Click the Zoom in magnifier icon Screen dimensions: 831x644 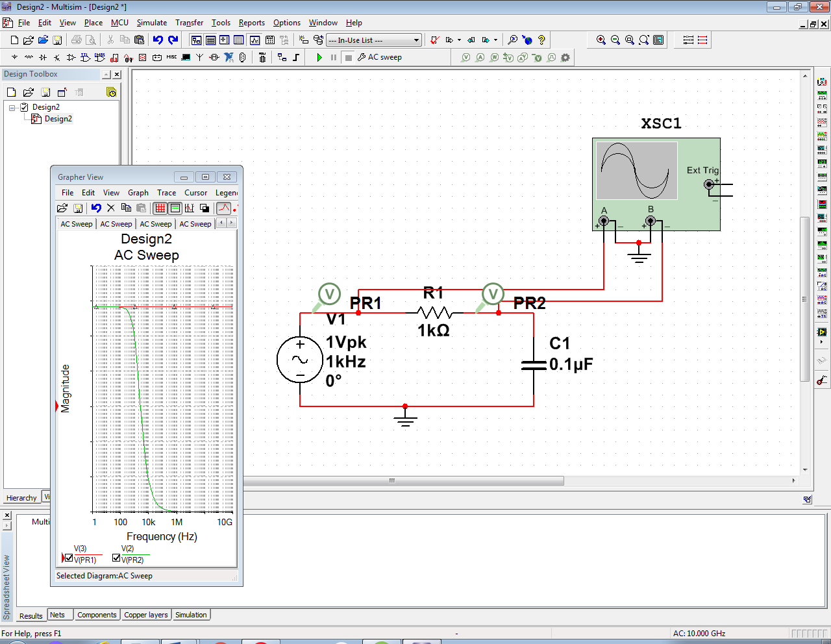(601, 40)
